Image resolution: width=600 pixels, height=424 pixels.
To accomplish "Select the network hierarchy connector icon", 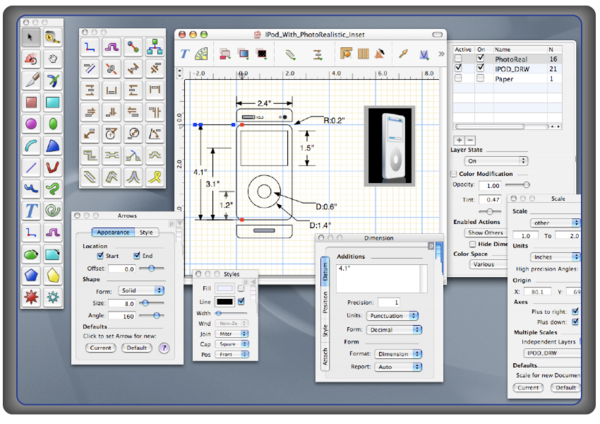I will pos(155,46).
